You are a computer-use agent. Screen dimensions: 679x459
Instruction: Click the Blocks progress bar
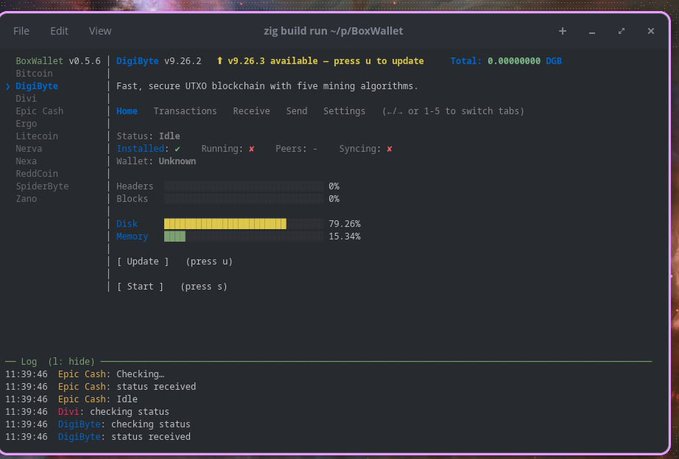tap(243, 199)
